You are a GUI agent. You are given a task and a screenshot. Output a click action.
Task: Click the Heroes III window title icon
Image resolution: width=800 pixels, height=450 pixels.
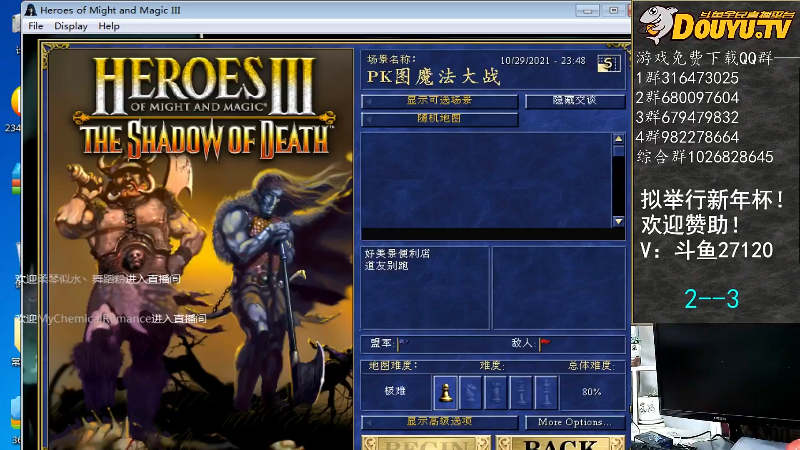click(x=31, y=10)
